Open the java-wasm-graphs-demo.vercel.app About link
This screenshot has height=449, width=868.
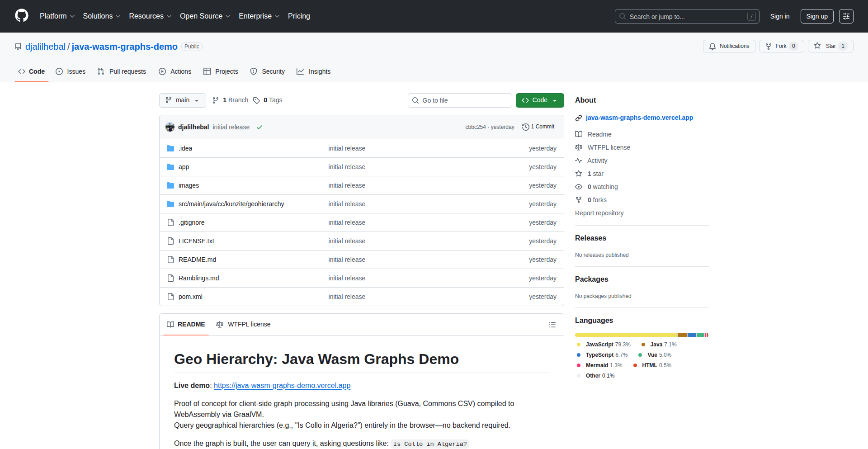click(639, 118)
